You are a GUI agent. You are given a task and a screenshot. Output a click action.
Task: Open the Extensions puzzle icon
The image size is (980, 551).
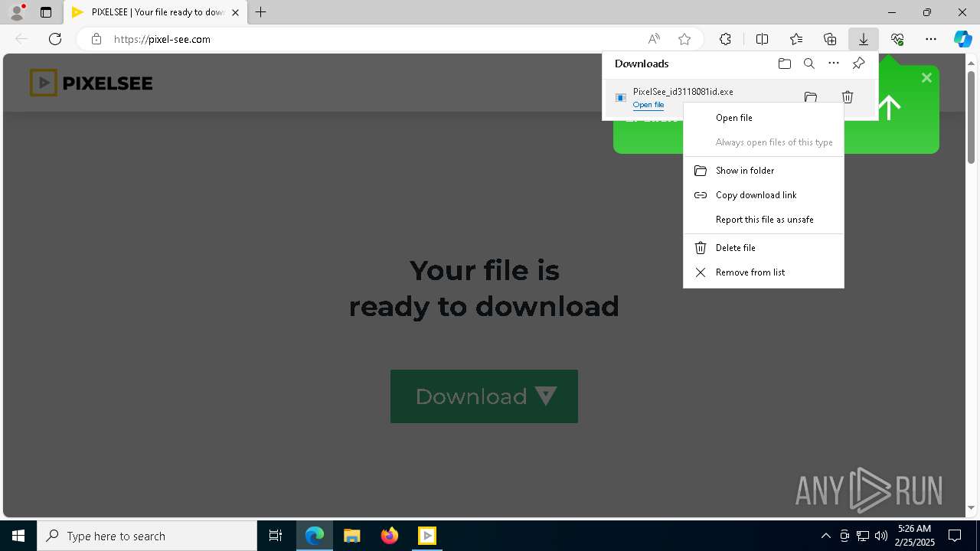click(x=725, y=39)
